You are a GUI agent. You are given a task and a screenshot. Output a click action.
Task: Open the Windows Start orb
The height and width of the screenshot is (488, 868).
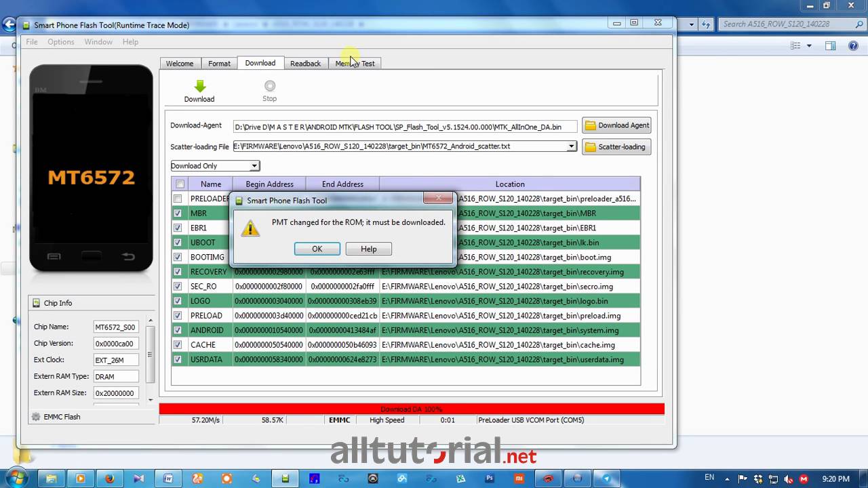tap(16, 477)
